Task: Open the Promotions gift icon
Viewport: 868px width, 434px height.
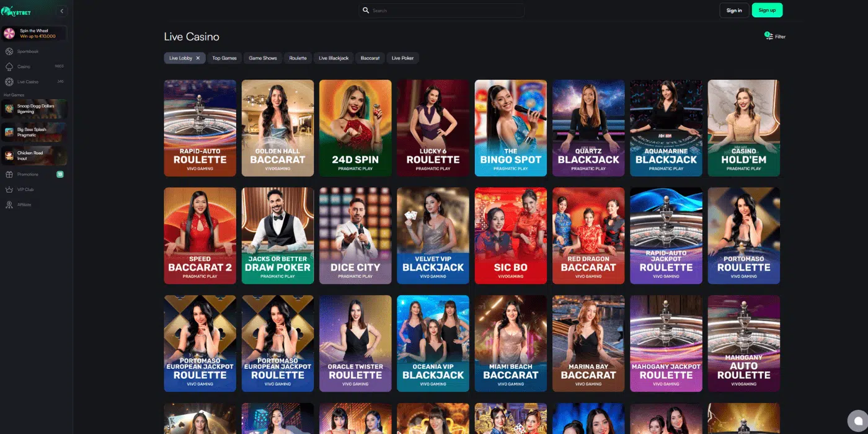Action: point(9,174)
